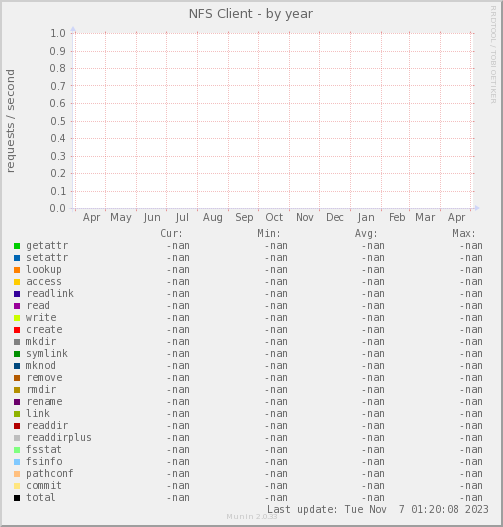The width and height of the screenshot is (503, 527).
Task: Select the Max: column header
Action: [x=464, y=233]
